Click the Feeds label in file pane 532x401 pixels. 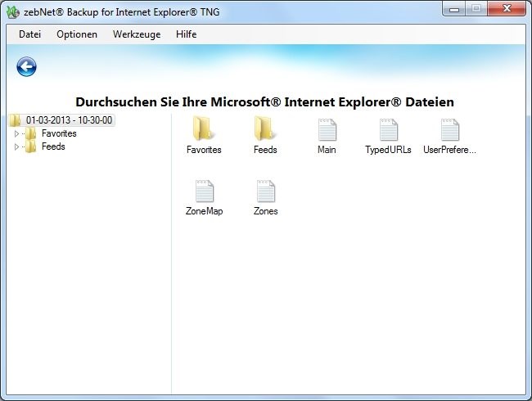pyautogui.click(x=265, y=150)
